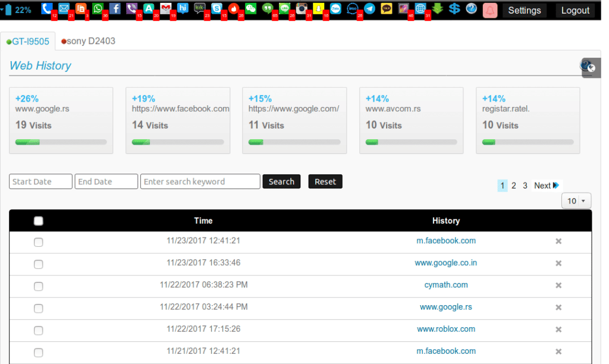Check the box for m.facebook.com 11/23/2017 row
The image size is (609, 364).
tap(39, 242)
